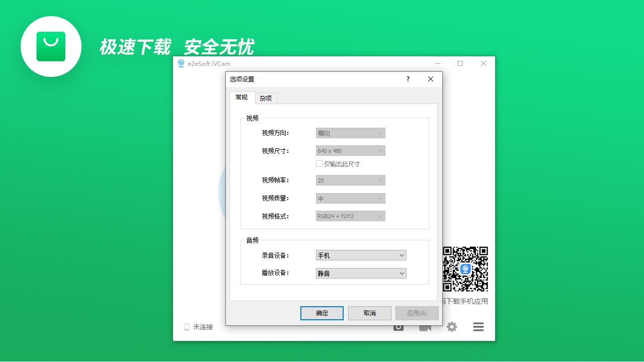
Task: Click the snapshot camera icon
Action: [x=398, y=328]
